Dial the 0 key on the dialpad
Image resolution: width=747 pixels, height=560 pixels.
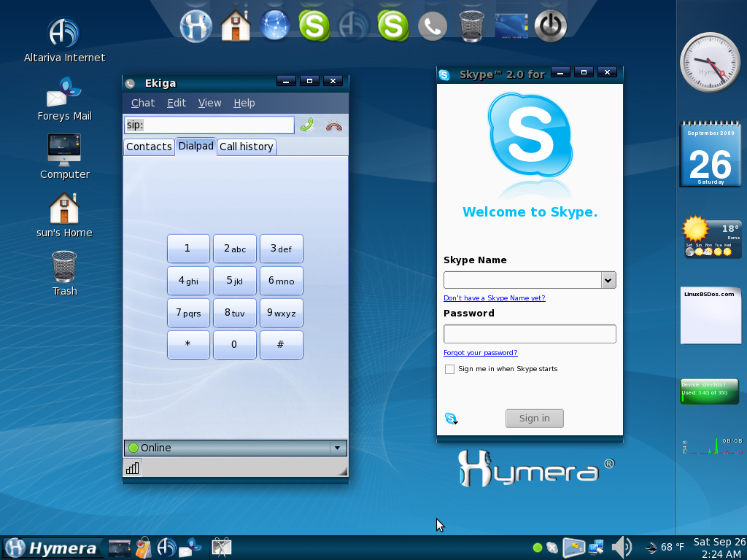pyautogui.click(x=234, y=344)
